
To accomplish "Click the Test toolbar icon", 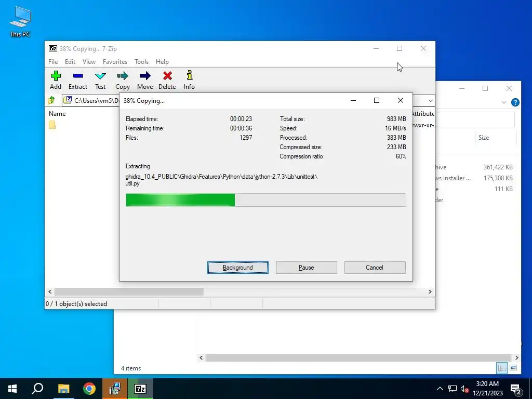I will (100, 80).
